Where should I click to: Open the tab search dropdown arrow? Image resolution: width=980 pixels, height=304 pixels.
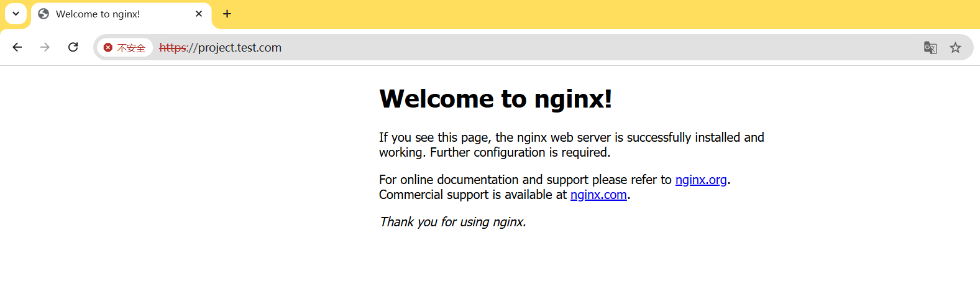16,14
